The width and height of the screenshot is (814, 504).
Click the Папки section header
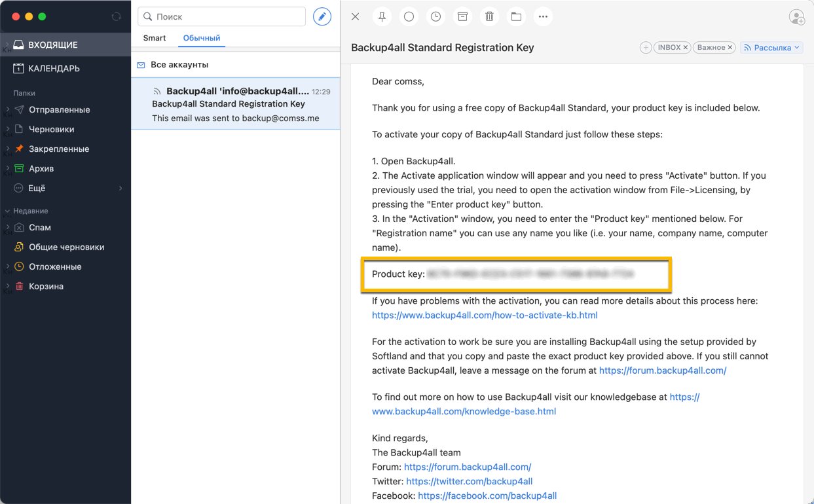tap(24, 93)
